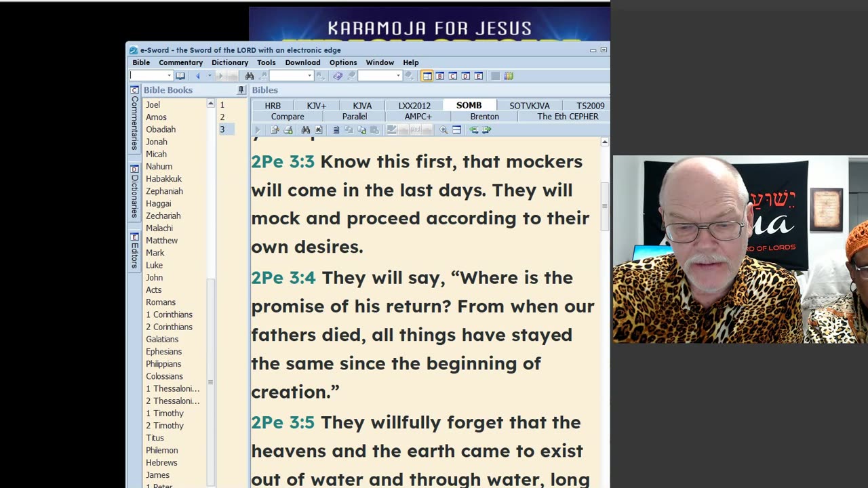
Task: Click the Bible text scroll-up arrow
Action: 604,142
